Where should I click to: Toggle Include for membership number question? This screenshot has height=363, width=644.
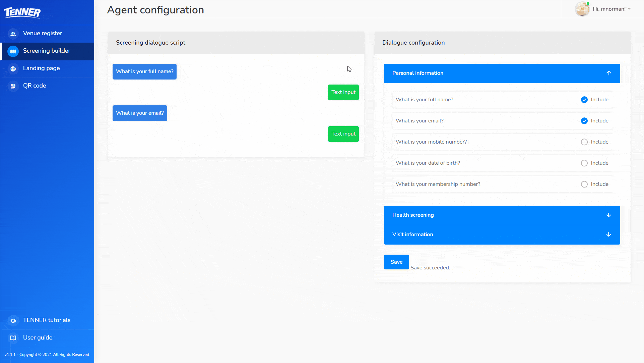pyautogui.click(x=584, y=184)
